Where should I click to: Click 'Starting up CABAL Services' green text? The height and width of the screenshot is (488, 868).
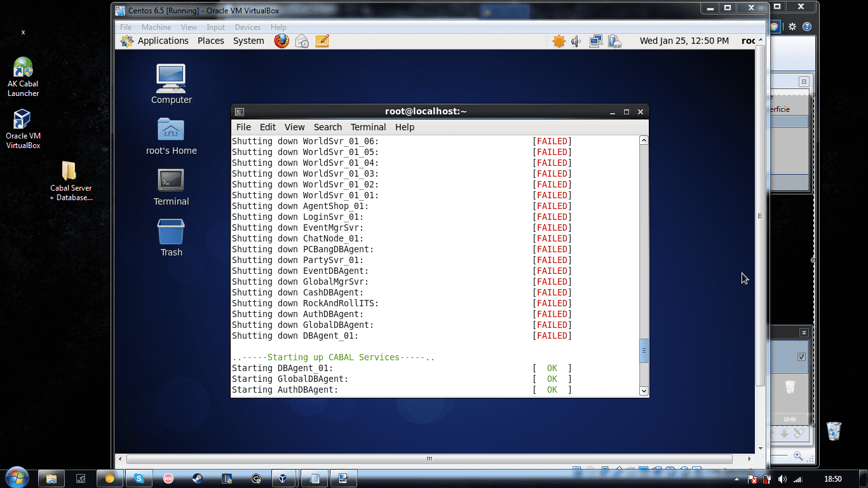click(334, 357)
